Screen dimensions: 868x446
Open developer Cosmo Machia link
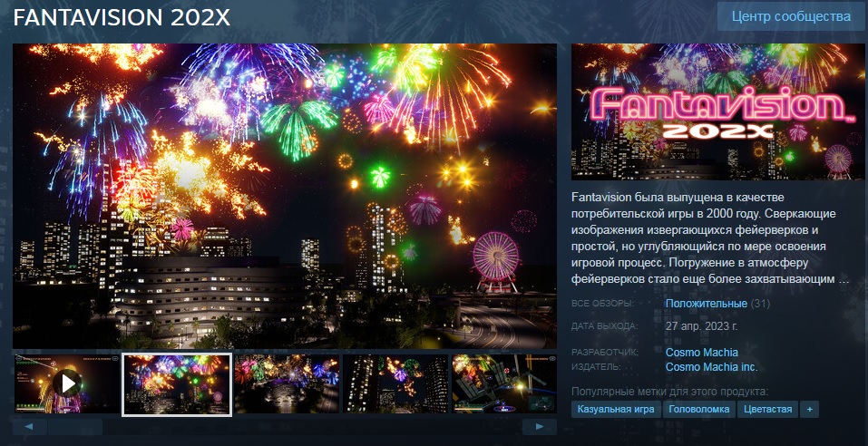pyautogui.click(x=701, y=352)
